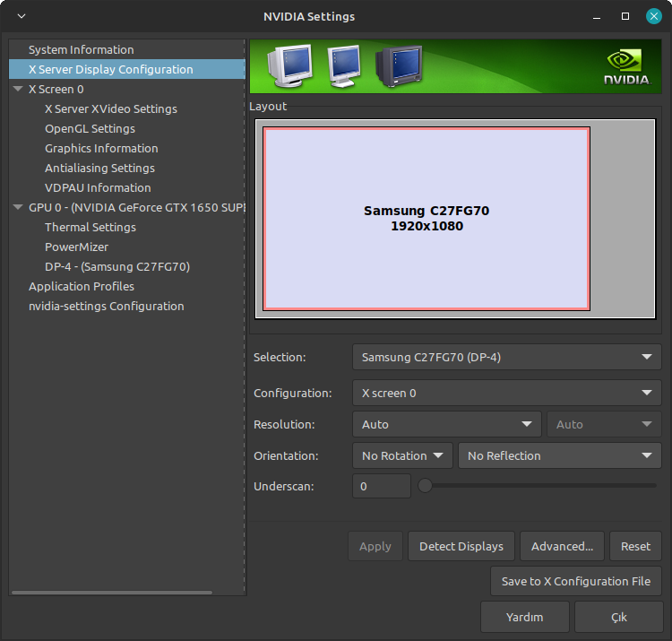Click the sidebar horizontal scrollbar
Viewport: 672px width, 641px height.
(x=112, y=593)
